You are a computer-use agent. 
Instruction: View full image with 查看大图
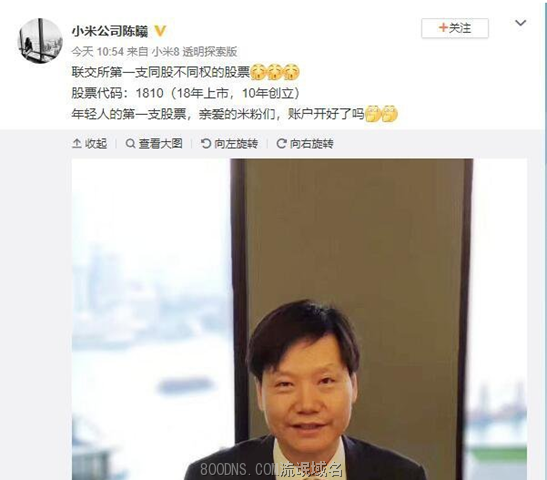pos(154,143)
